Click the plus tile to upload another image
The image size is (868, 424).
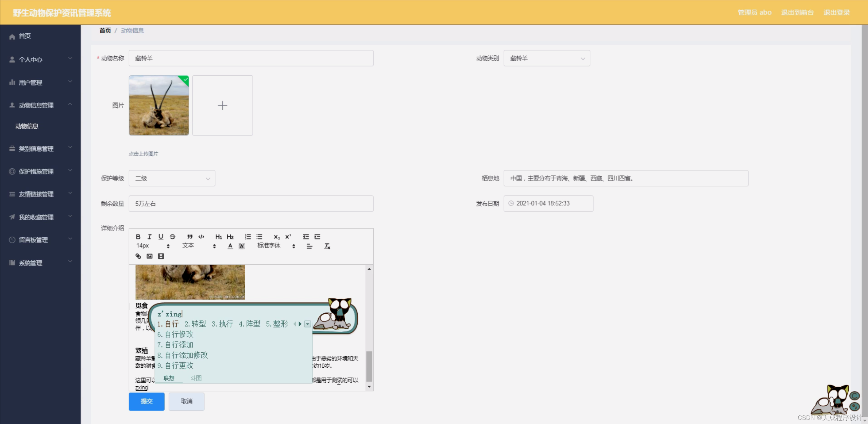(222, 105)
